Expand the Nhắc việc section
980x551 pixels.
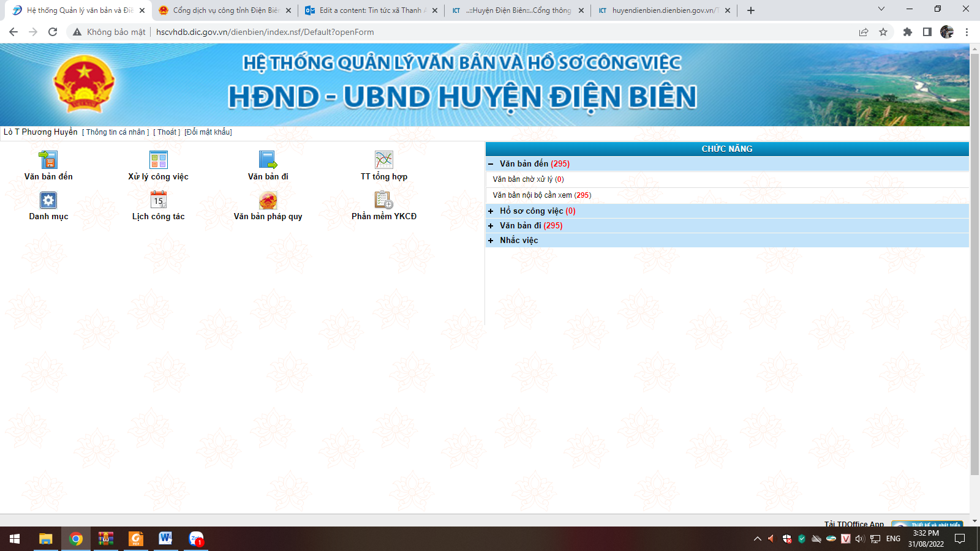[491, 241]
